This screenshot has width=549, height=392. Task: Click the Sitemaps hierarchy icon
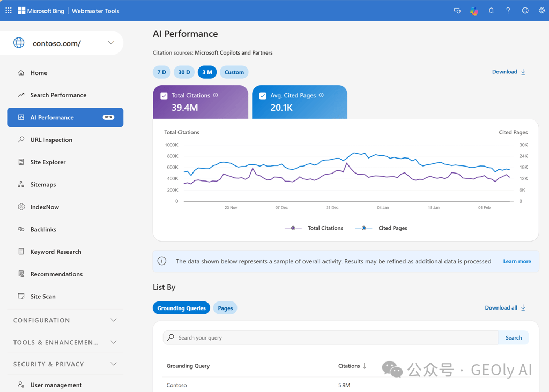click(21, 184)
